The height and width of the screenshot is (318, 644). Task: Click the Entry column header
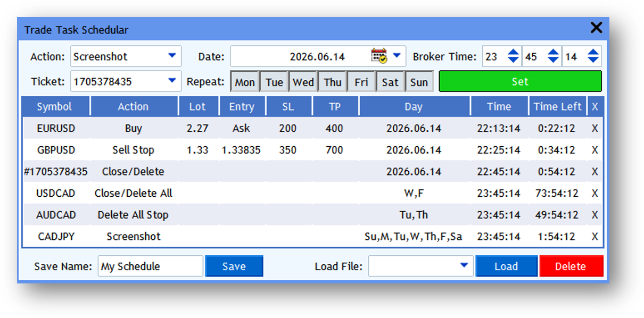coord(242,106)
